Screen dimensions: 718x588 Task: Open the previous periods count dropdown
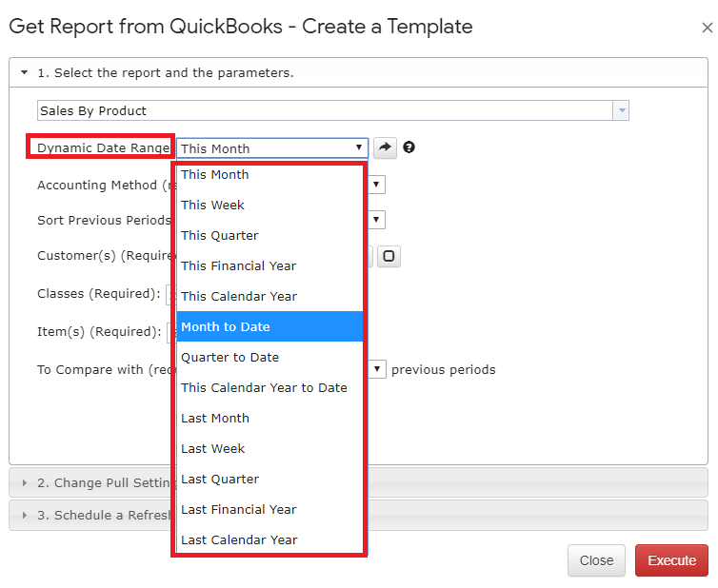coord(377,369)
